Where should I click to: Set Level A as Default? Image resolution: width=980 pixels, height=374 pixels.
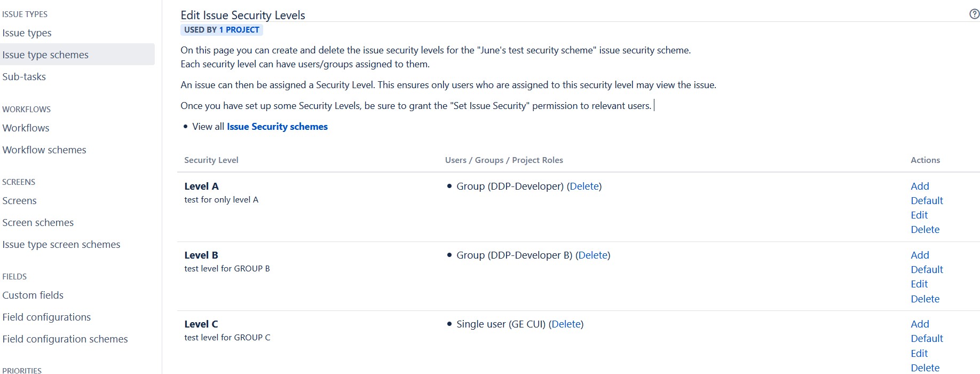[927, 200]
